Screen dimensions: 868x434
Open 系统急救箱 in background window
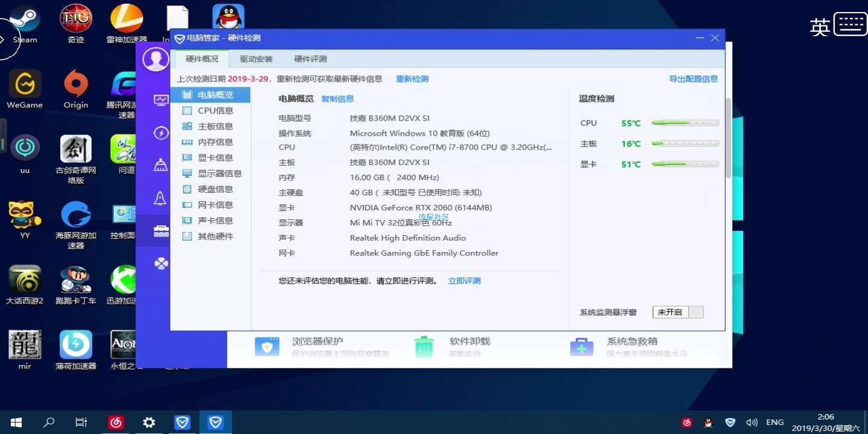[629, 347]
